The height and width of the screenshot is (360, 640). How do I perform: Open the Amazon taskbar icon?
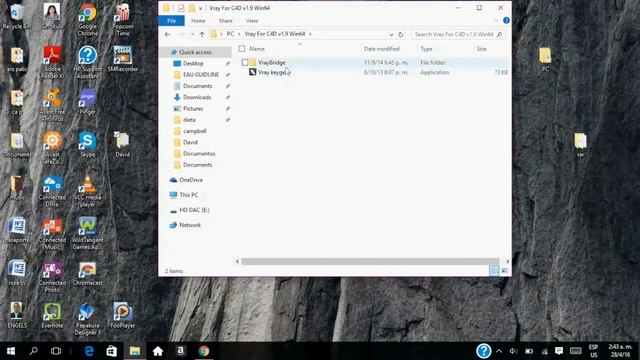[180, 351]
